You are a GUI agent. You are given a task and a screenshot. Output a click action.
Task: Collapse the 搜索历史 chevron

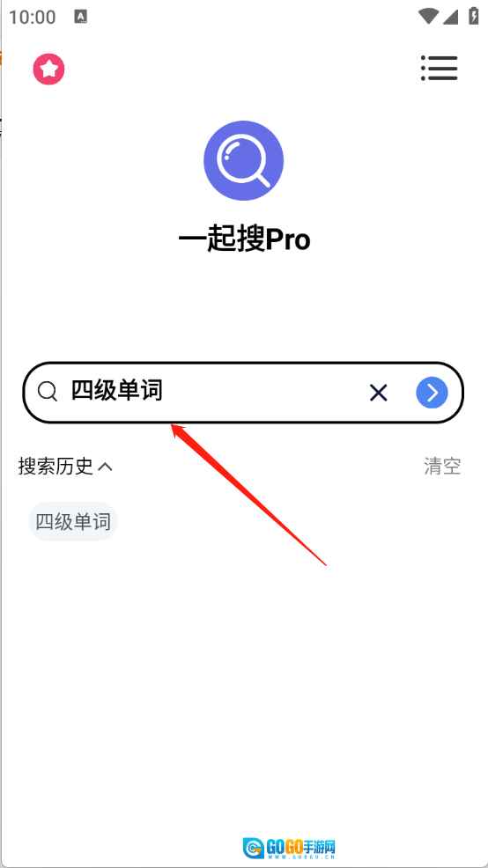click(x=105, y=467)
